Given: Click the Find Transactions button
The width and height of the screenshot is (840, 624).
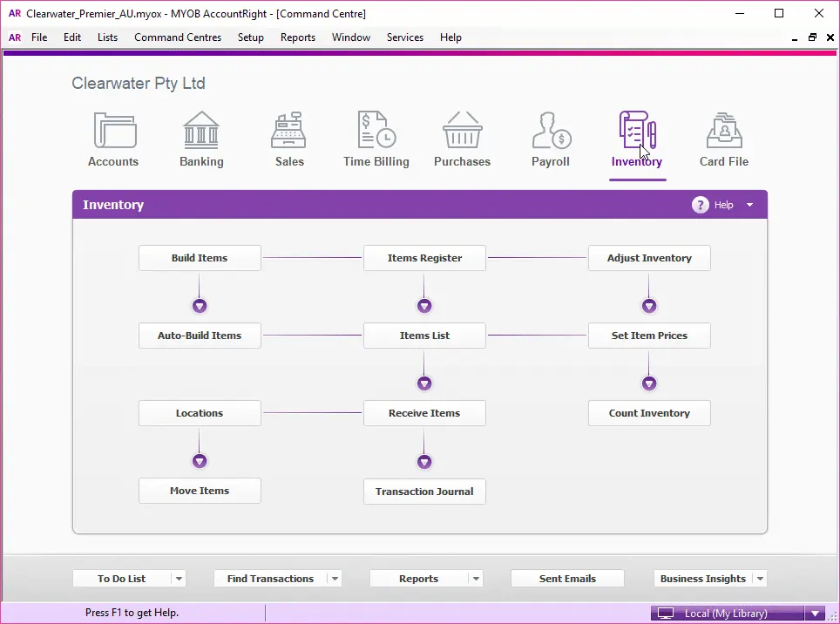Looking at the screenshot, I should click(270, 579).
